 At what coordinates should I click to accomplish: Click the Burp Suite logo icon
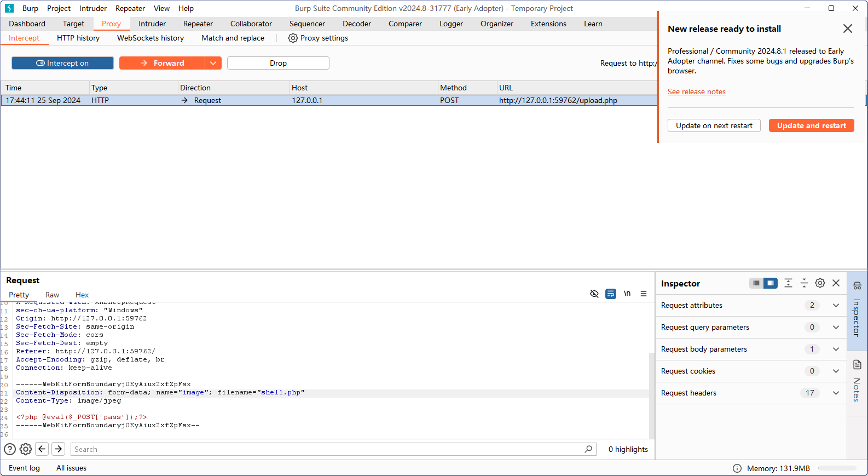pos(9,8)
